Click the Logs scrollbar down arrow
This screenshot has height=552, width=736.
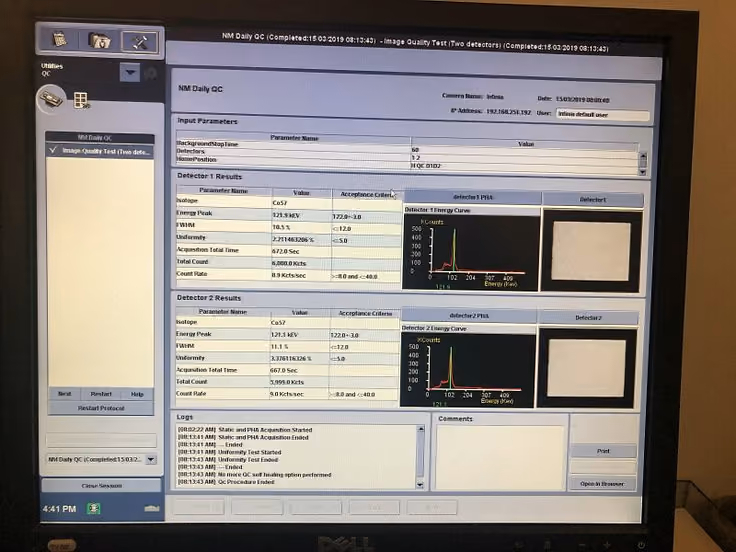(420, 484)
